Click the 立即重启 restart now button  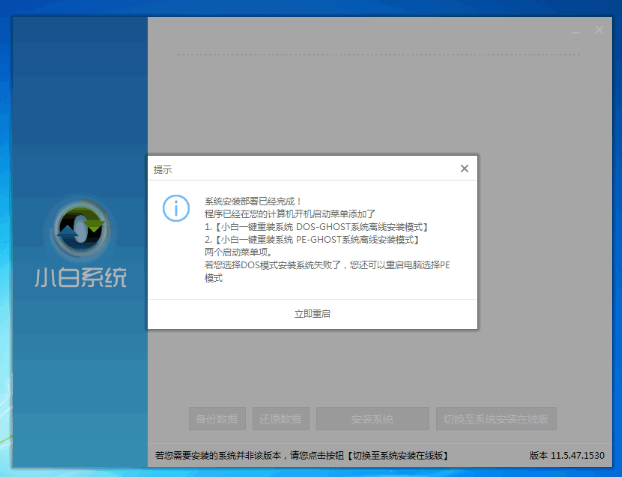point(312,314)
